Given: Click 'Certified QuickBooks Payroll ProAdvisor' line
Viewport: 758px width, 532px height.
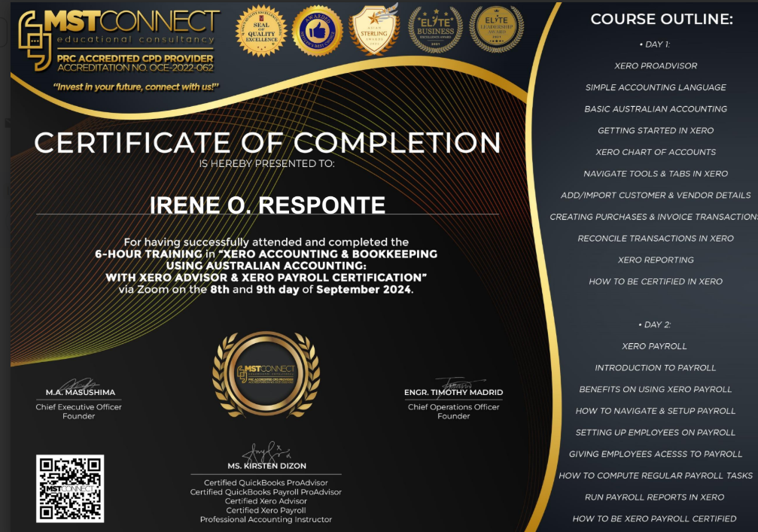Looking at the screenshot, I should click(266, 491).
